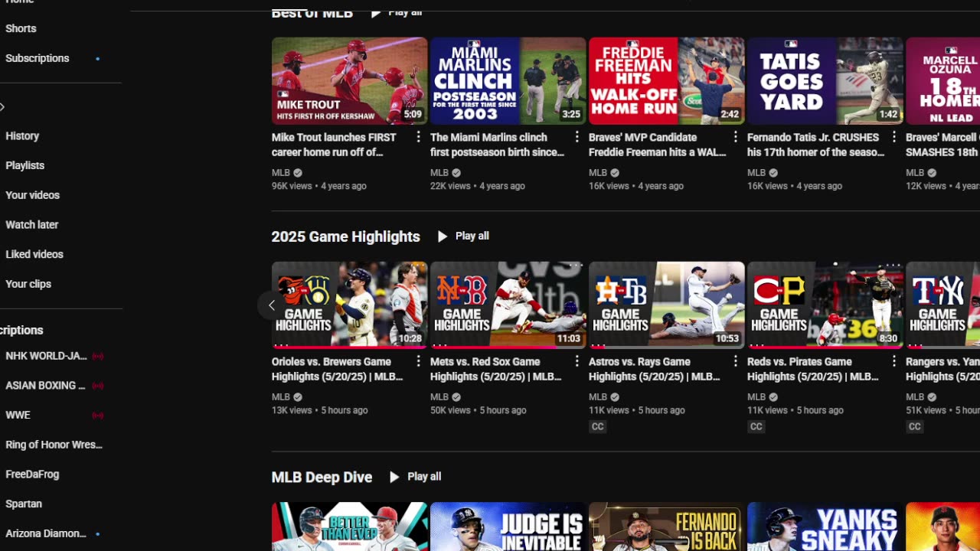Open History in the sidebar

click(22, 136)
